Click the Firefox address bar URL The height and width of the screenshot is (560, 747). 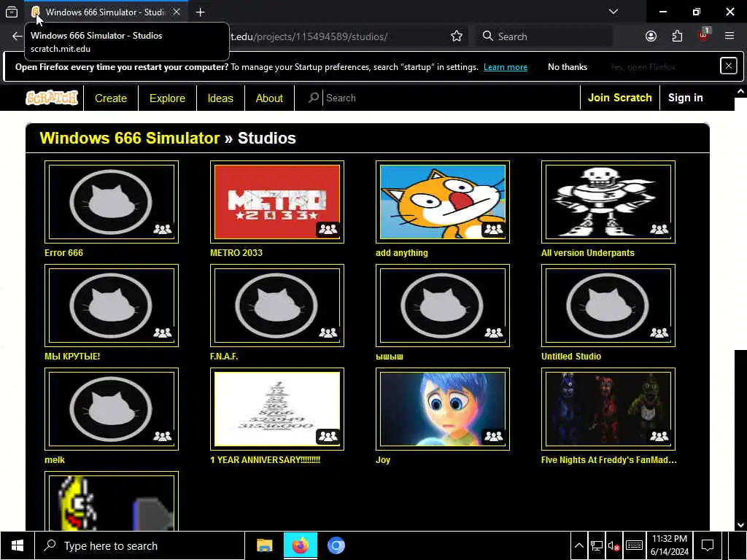pyautogui.click(x=309, y=36)
